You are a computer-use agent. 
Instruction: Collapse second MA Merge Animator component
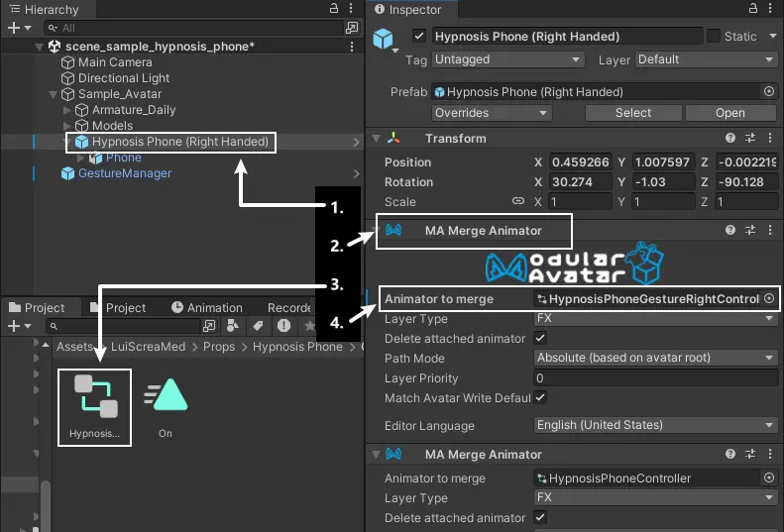376,455
